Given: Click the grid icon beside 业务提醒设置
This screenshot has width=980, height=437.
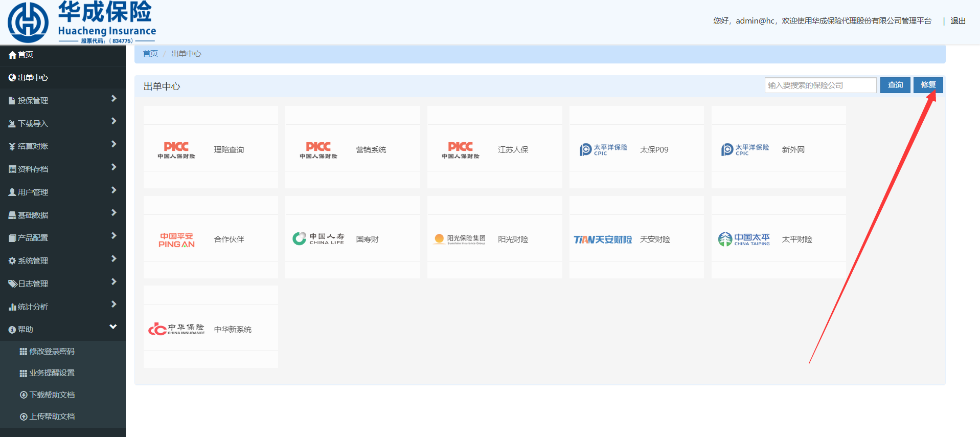Looking at the screenshot, I should [23, 374].
